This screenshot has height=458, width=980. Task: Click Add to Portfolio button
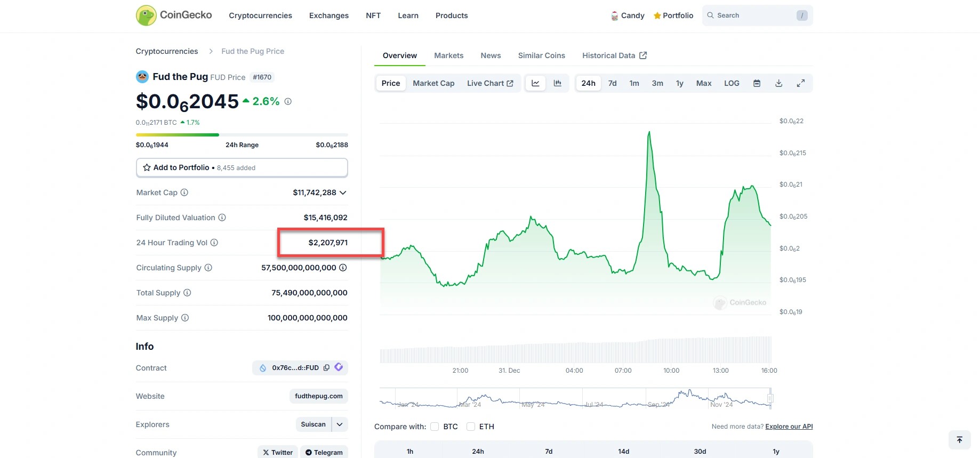click(x=242, y=167)
